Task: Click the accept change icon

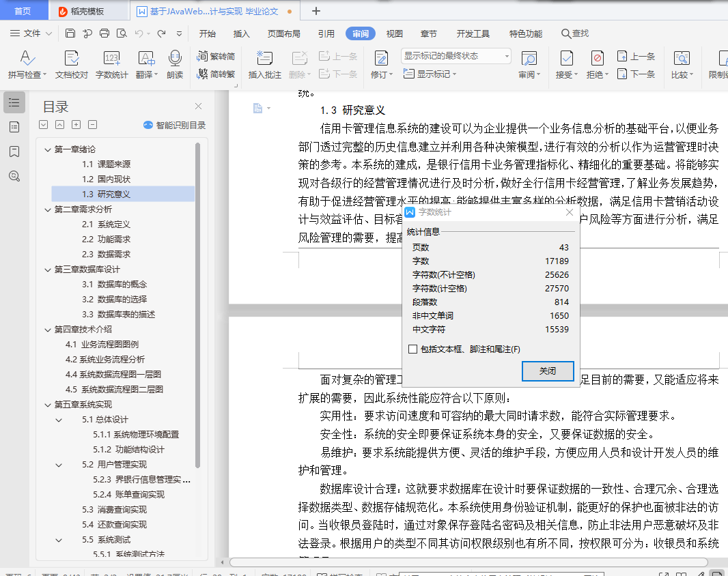Action: 566,59
